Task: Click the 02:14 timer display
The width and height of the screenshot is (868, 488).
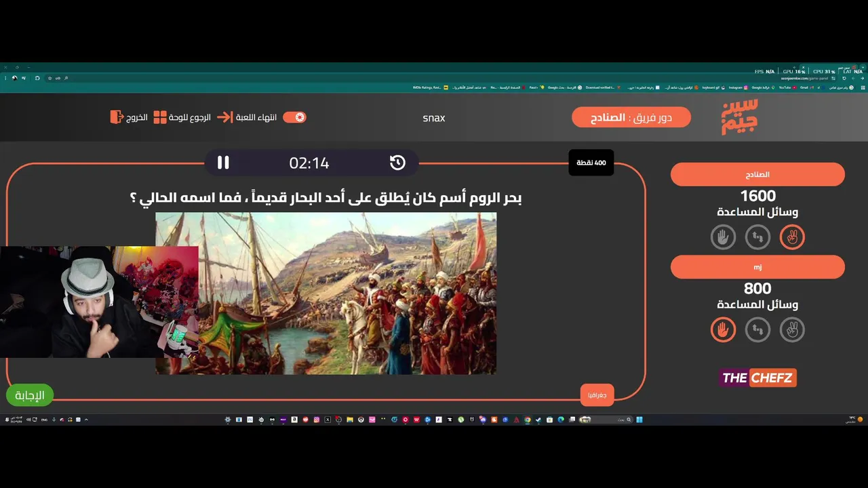Action: [309, 163]
